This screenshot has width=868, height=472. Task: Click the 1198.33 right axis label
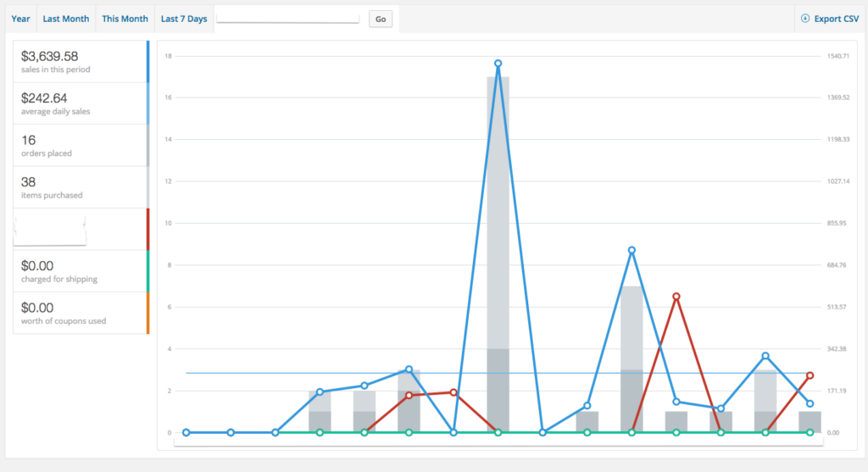[838, 139]
